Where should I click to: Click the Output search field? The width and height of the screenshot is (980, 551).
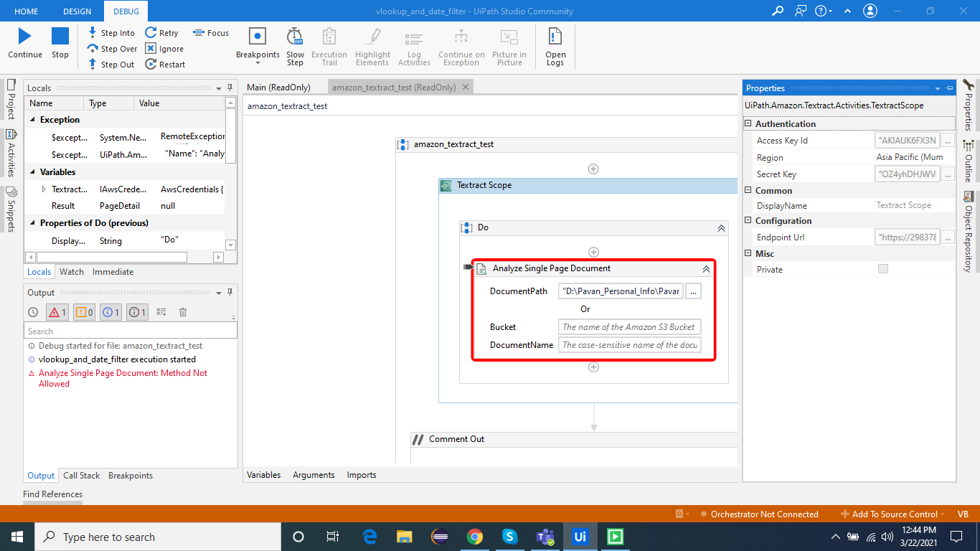pos(131,331)
